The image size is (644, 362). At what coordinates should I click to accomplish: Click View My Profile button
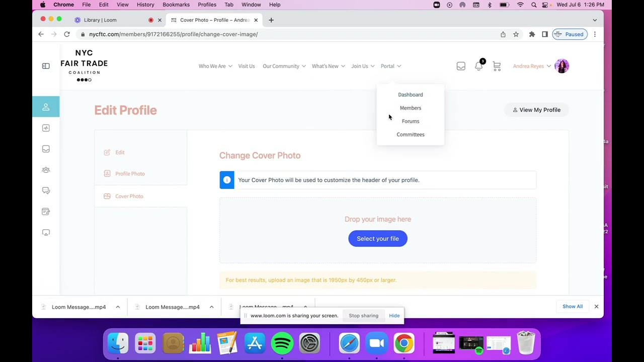point(536,110)
